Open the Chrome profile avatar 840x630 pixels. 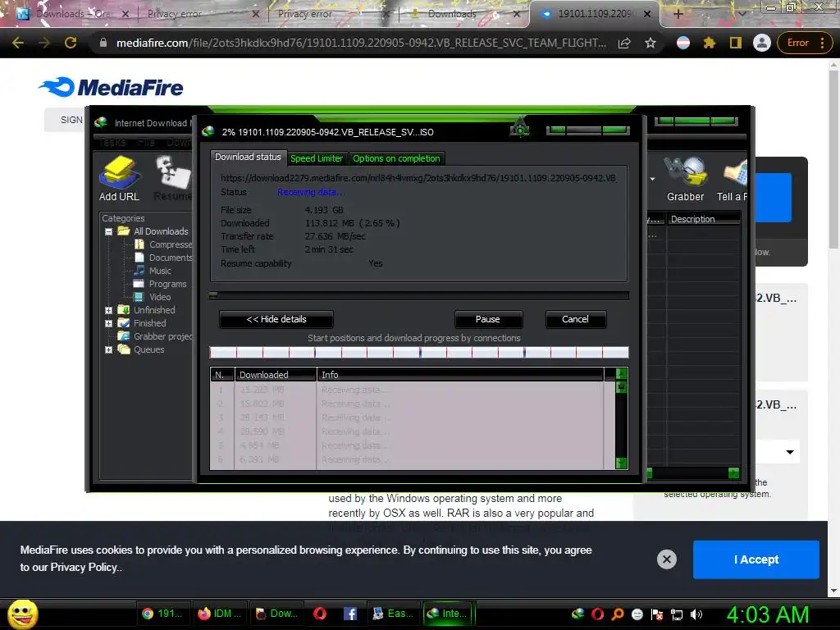(x=762, y=43)
